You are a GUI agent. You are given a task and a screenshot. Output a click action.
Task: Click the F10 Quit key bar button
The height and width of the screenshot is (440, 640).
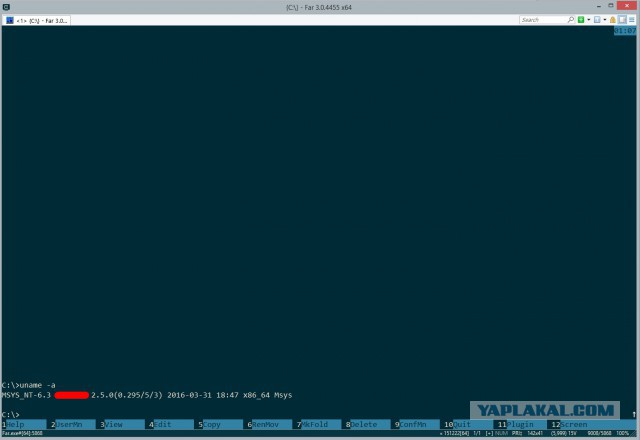(x=467, y=424)
